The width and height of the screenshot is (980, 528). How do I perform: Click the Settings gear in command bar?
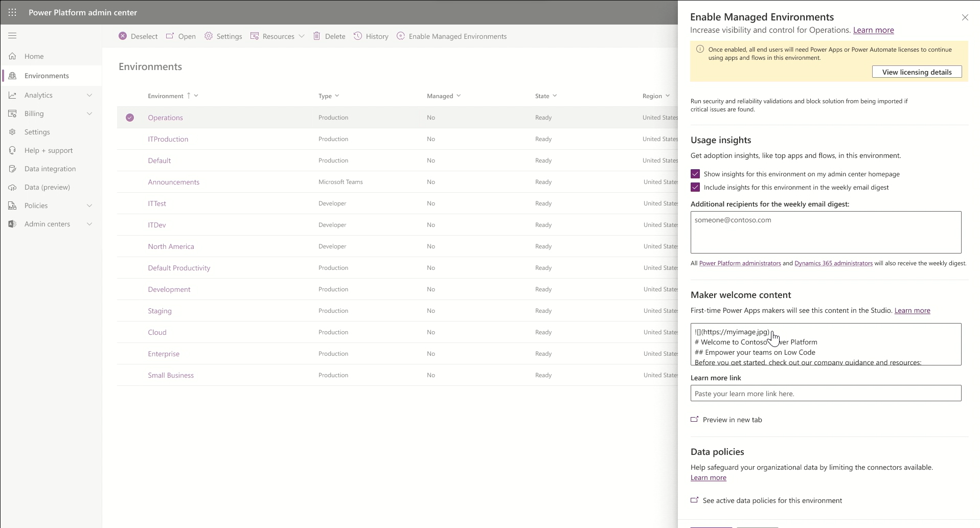tap(209, 36)
